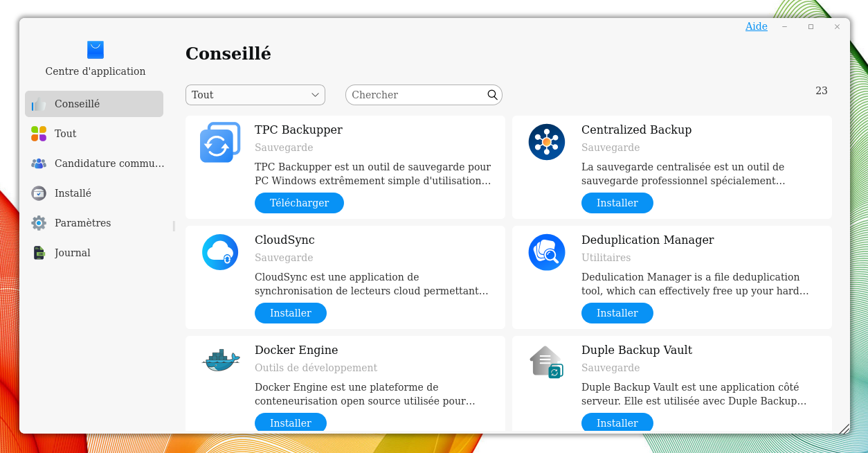
Task: Click the TPC Backupper app icon
Action: pos(219,142)
